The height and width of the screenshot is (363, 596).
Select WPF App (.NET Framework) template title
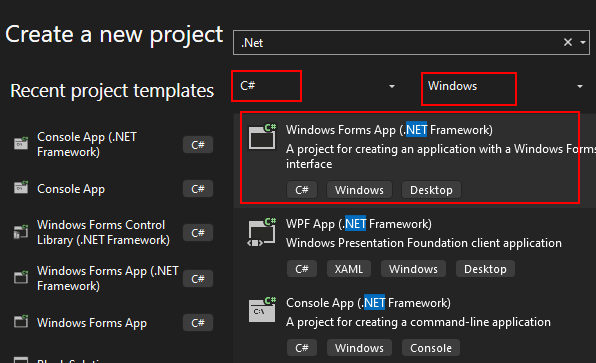click(359, 224)
